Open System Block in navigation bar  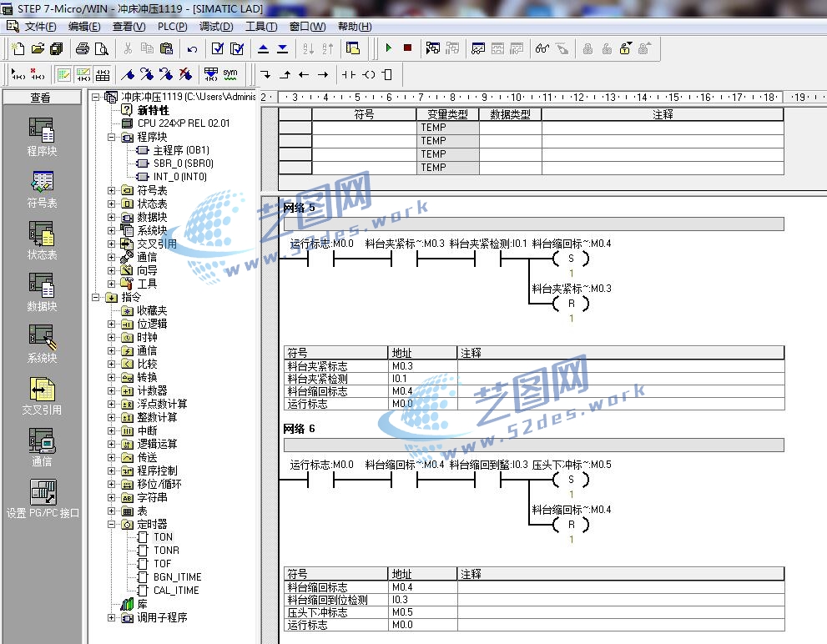click(42, 344)
